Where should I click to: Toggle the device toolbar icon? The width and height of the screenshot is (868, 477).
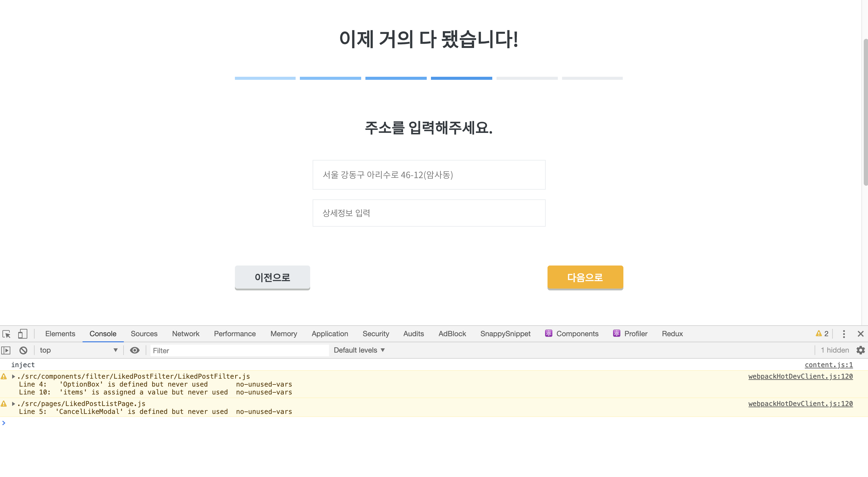tap(22, 334)
